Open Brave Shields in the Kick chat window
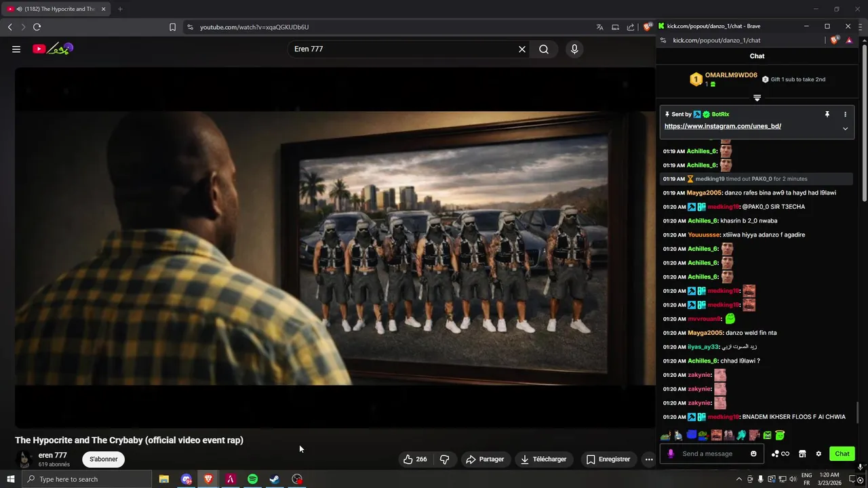The height and width of the screenshot is (488, 868). click(835, 40)
